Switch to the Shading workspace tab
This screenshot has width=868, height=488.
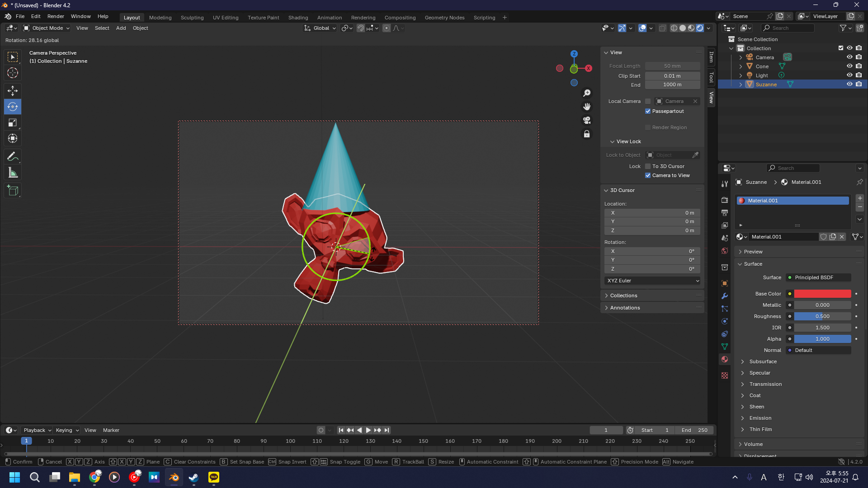[298, 18]
